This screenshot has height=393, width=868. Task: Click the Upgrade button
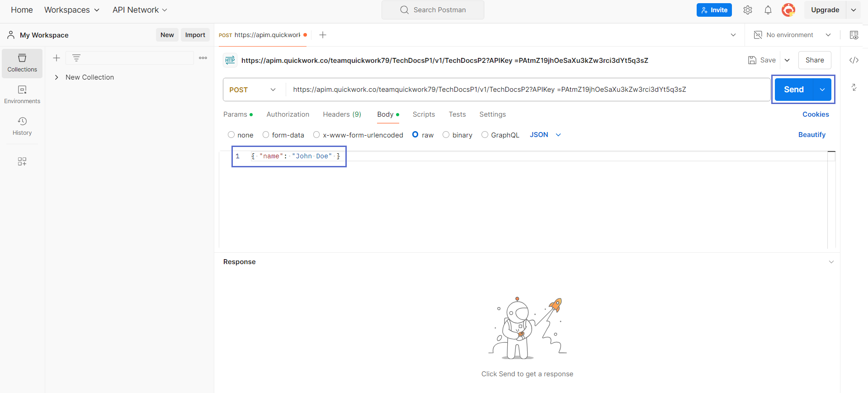pyautogui.click(x=825, y=10)
